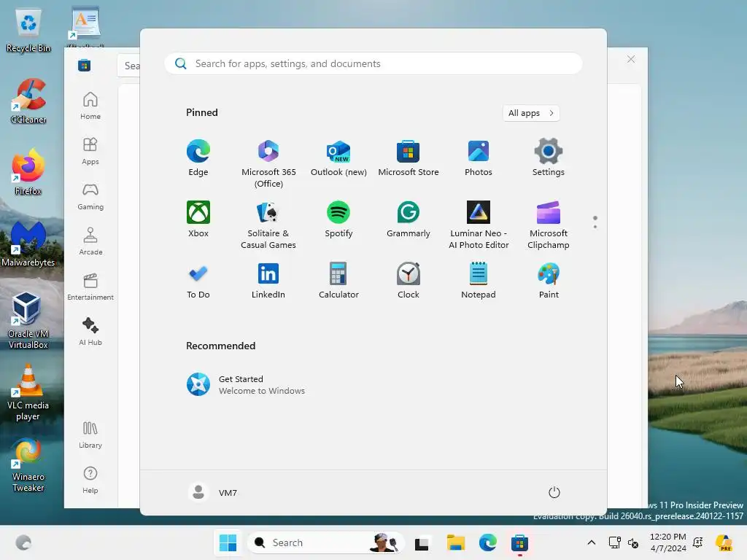Launch Microsoft 365 (Office) from Pinned
This screenshot has height=560, width=747.
(268, 164)
